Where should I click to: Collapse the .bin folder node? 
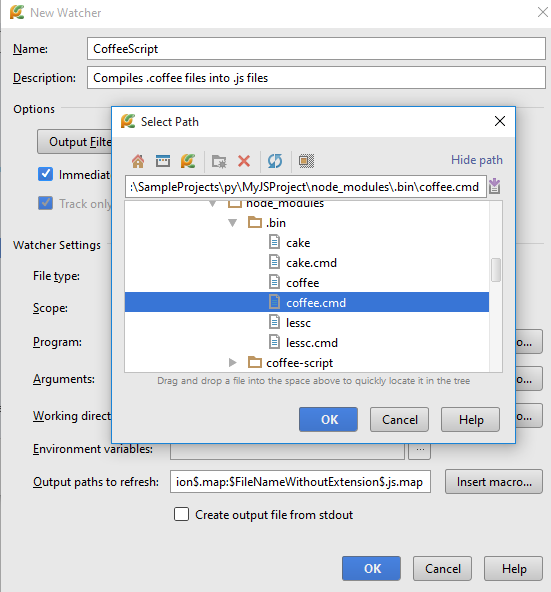[233, 223]
